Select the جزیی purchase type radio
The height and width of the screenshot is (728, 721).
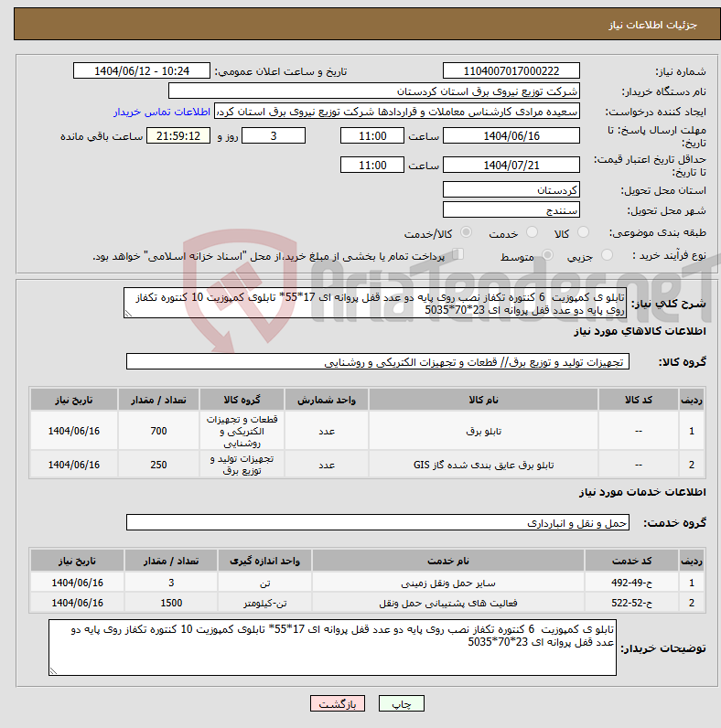607,255
